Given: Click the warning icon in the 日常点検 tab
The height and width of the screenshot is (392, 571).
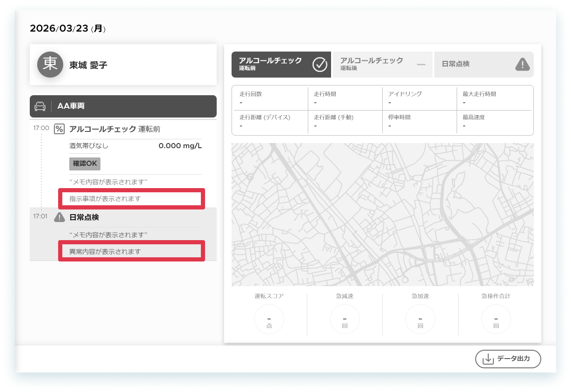Looking at the screenshot, I should (x=523, y=64).
